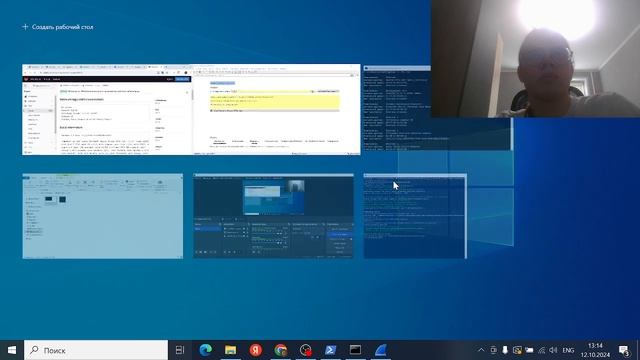Create a new desktop via Создать рабочий стол
The image size is (640, 360).
click(x=58, y=27)
